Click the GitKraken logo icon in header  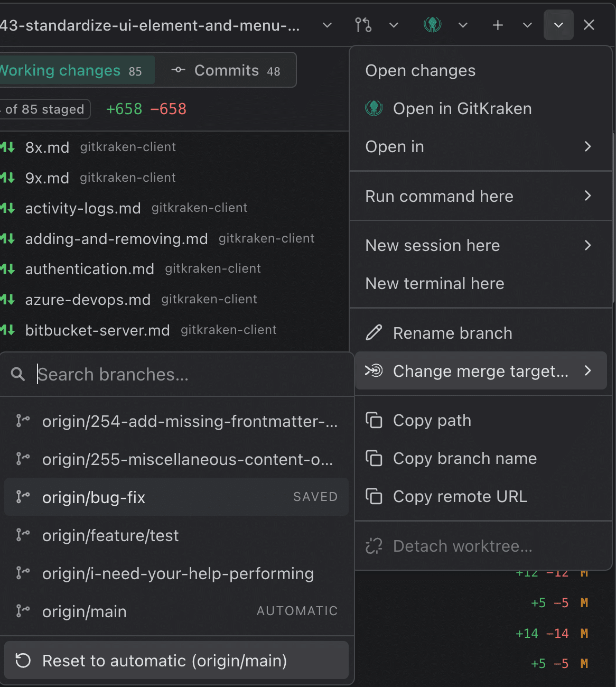coord(433,25)
